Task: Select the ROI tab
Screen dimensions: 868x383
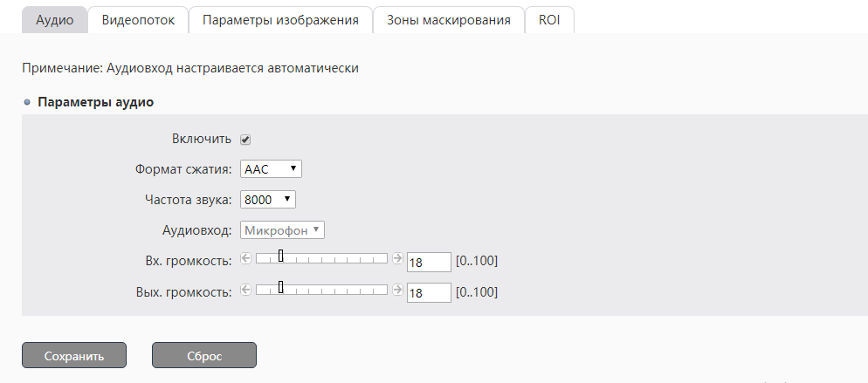Action: point(549,20)
